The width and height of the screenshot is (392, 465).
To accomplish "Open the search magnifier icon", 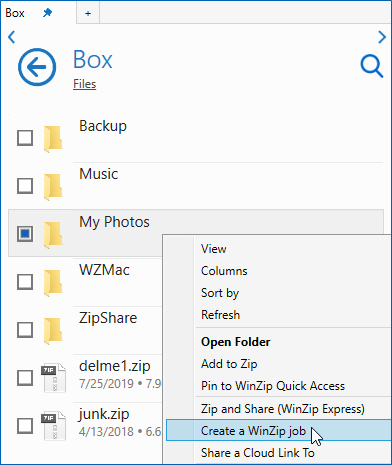I will [372, 66].
